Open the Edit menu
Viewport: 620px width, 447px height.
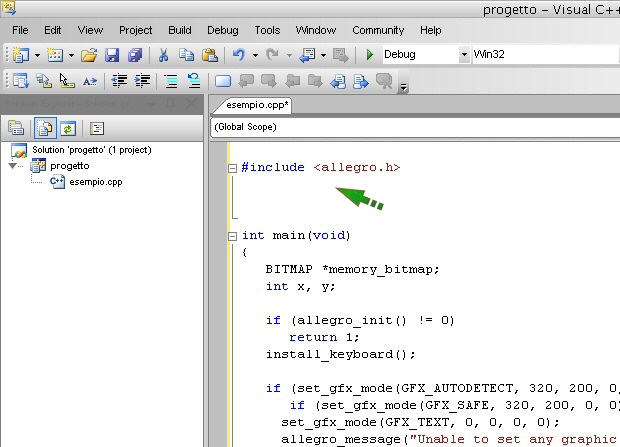point(53,30)
